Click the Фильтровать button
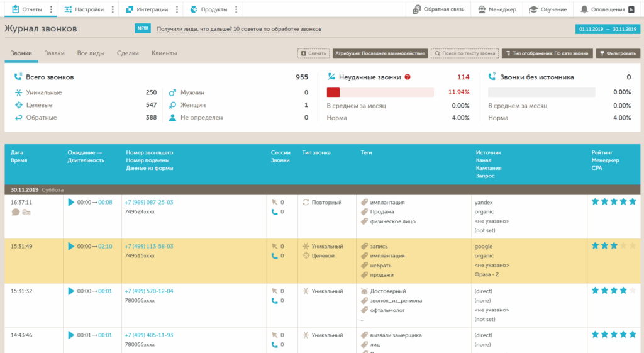The height and width of the screenshot is (353, 644). [x=618, y=53]
